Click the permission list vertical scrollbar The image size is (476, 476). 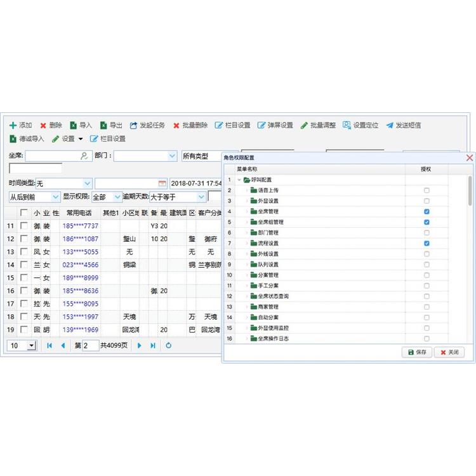470,190
